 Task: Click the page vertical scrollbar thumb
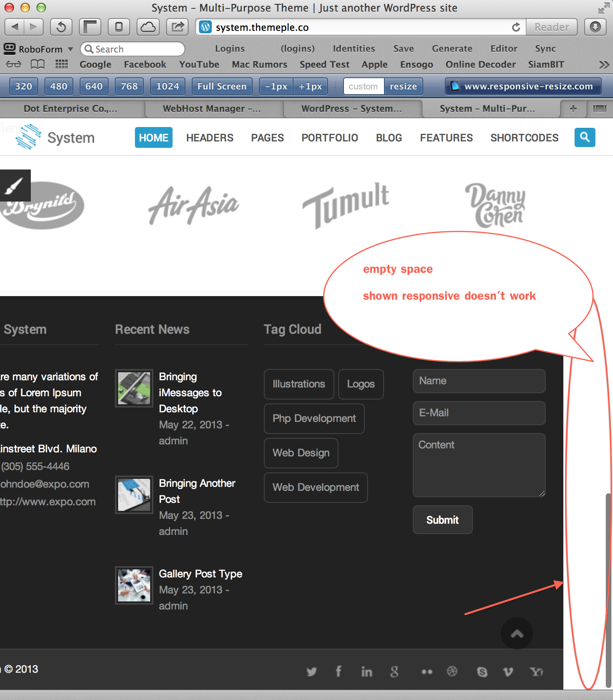608,590
